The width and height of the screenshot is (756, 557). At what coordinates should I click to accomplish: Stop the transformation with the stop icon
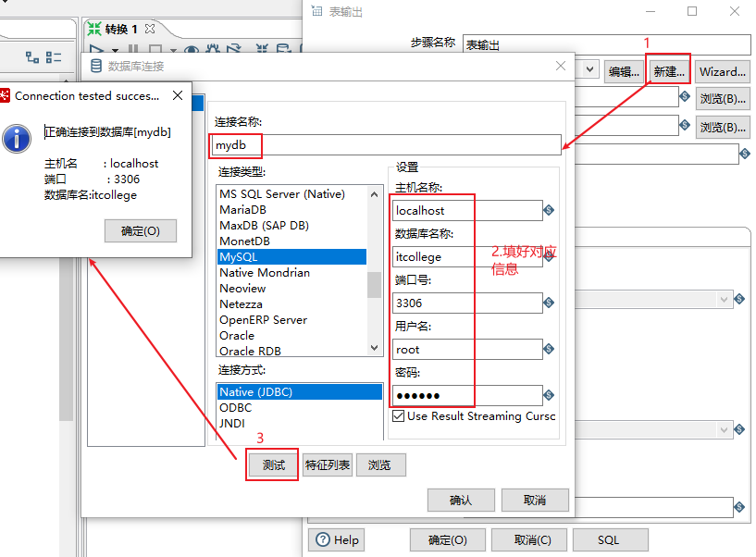[x=155, y=50]
